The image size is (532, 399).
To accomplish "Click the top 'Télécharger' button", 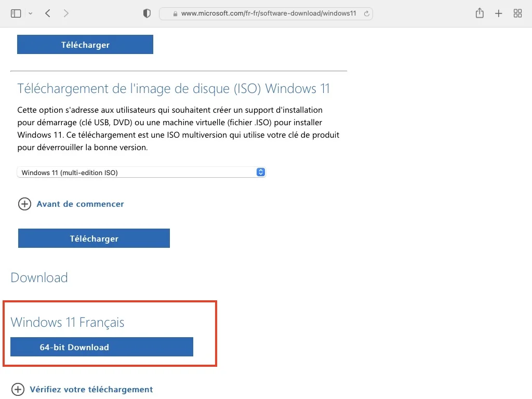I will pos(85,45).
